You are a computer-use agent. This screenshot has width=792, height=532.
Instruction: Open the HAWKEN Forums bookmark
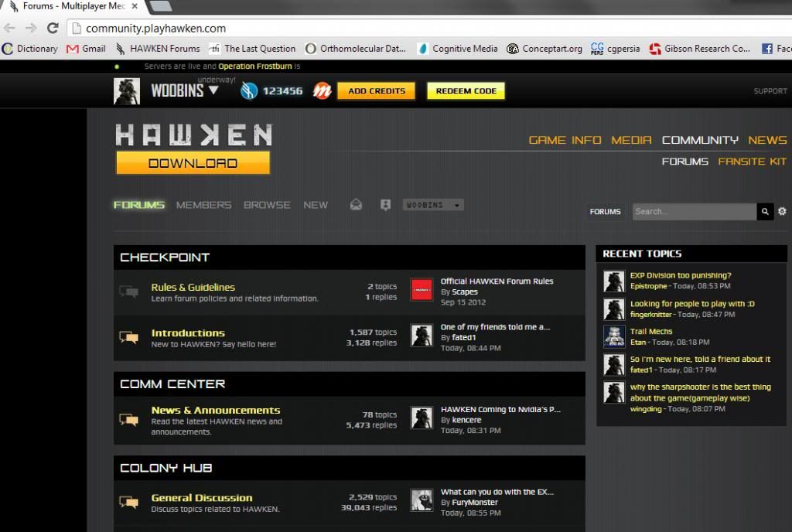pyautogui.click(x=158, y=49)
